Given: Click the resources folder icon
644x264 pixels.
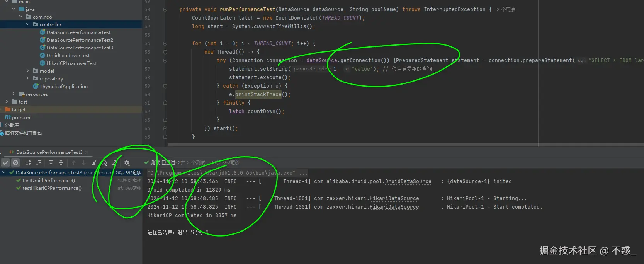Looking at the screenshot, I should (22, 94).
